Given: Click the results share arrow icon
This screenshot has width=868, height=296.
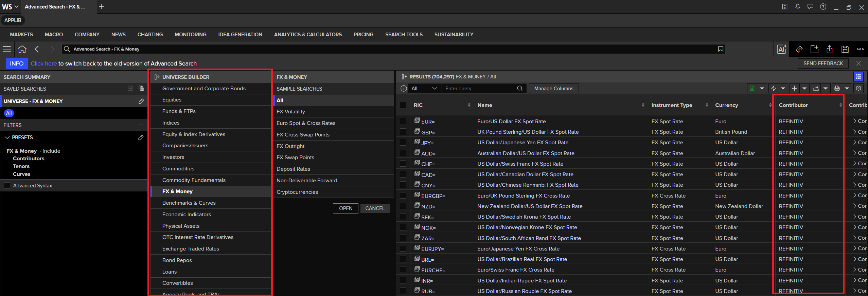Looking at the screenshot, I should point(816,89).
